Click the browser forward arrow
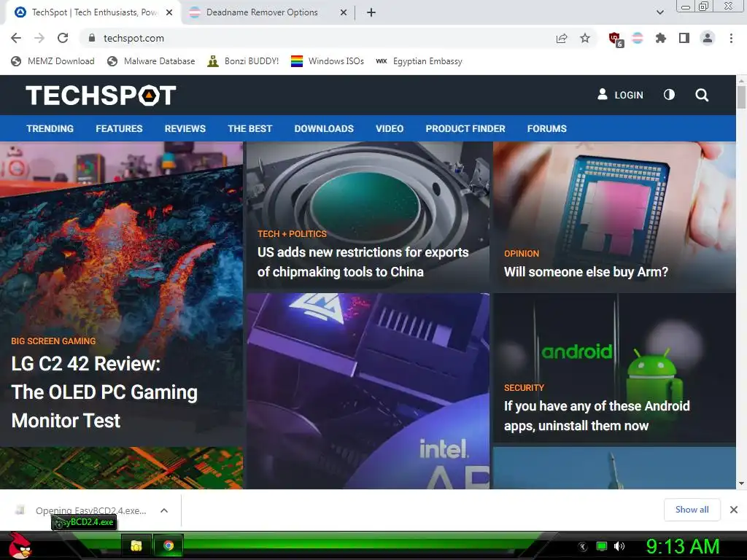The width and height of the screenshot is (747, 560). click(x=39, y=38)
